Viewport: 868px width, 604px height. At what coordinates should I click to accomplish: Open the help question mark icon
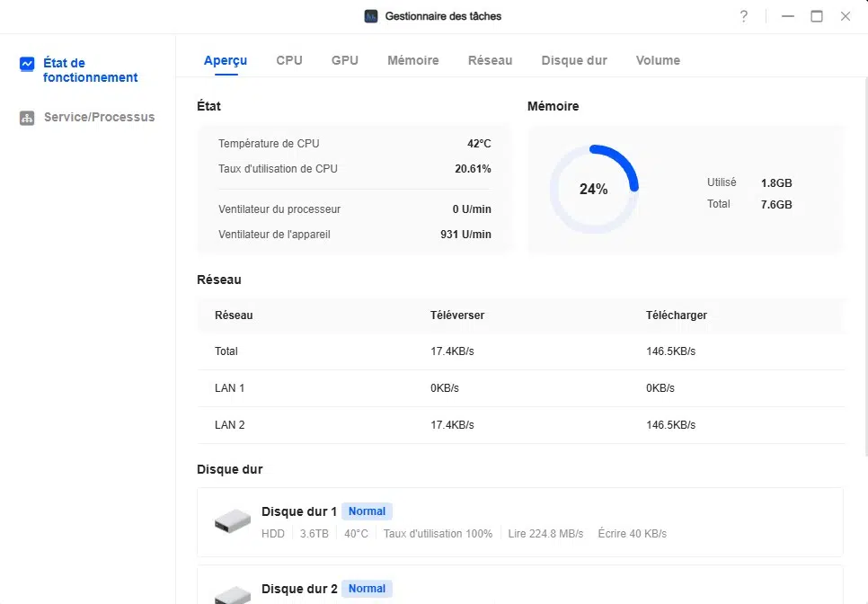click(744, 16)
